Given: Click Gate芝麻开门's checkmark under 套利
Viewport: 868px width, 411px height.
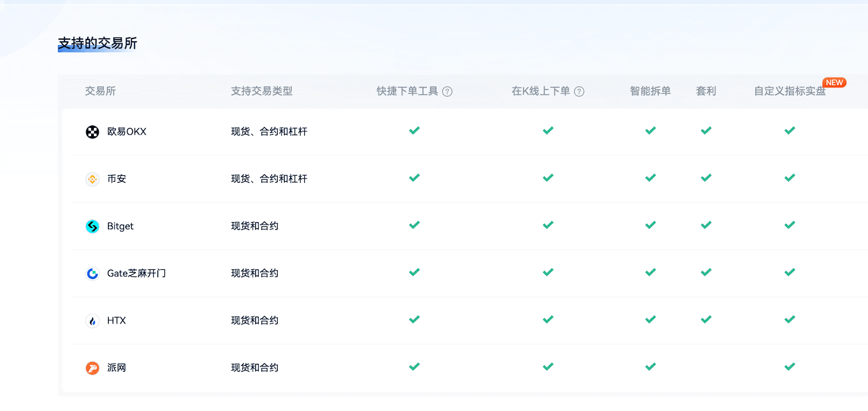Looking at the screenshot, I should tap(706, 272).
